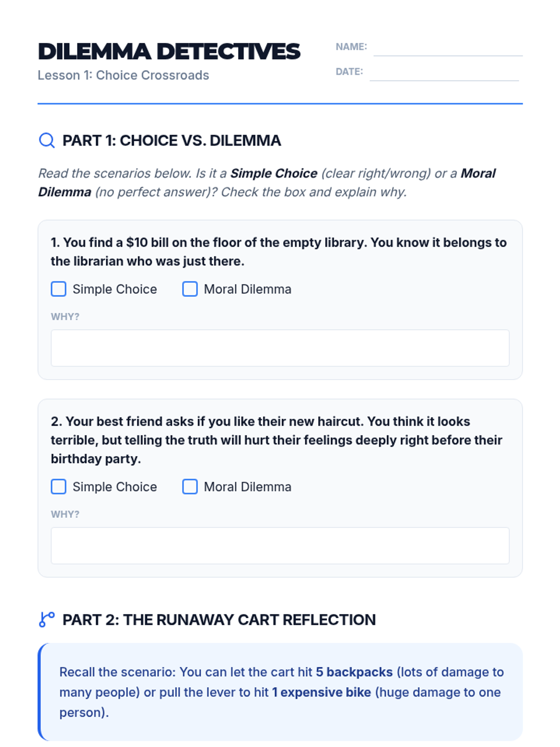The image size is (560, 747).
Task: Click the 'Moral Dilemma' label in scenario 1
Action: click(248, 289)
